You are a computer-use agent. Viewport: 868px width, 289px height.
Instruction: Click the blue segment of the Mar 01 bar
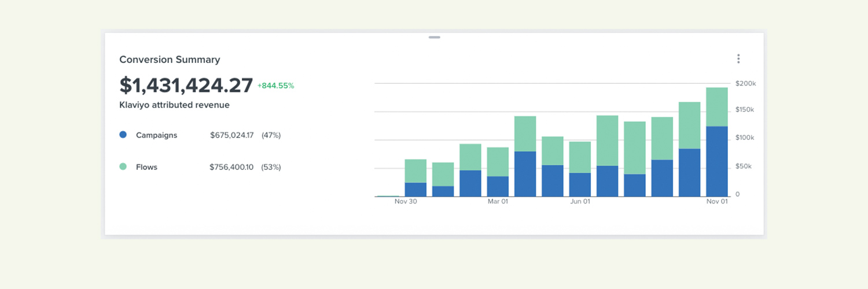[x=498, y=186]
